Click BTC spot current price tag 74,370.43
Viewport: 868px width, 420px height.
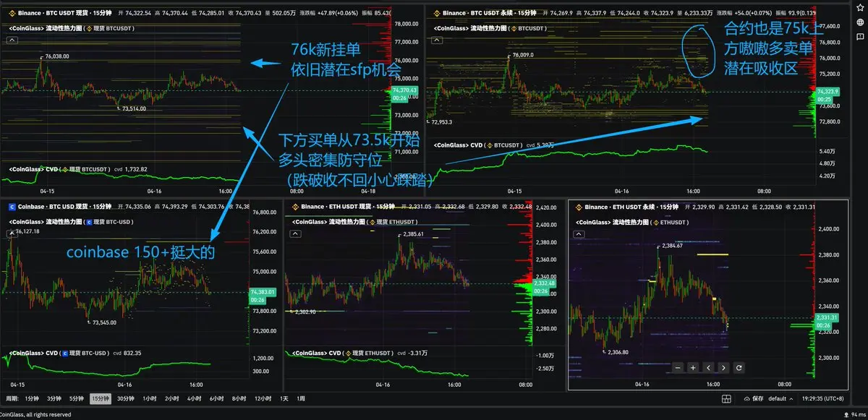(405, 90)
